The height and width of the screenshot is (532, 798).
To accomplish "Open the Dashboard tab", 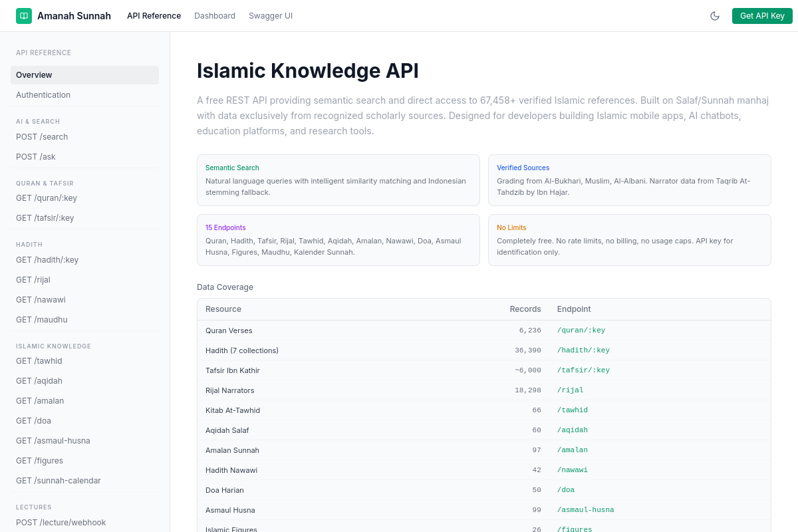I will click(x=215, y=16).
